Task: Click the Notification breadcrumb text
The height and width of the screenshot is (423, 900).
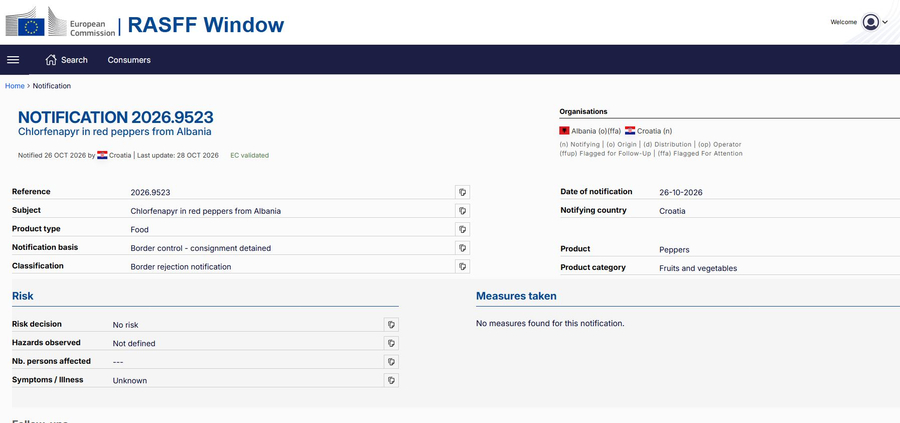Action: coord(52,86)
